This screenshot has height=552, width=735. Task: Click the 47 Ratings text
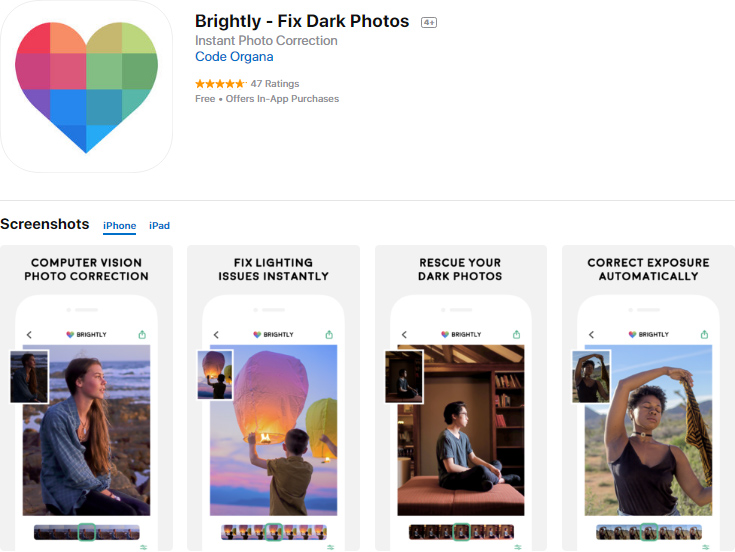point(275,84)
